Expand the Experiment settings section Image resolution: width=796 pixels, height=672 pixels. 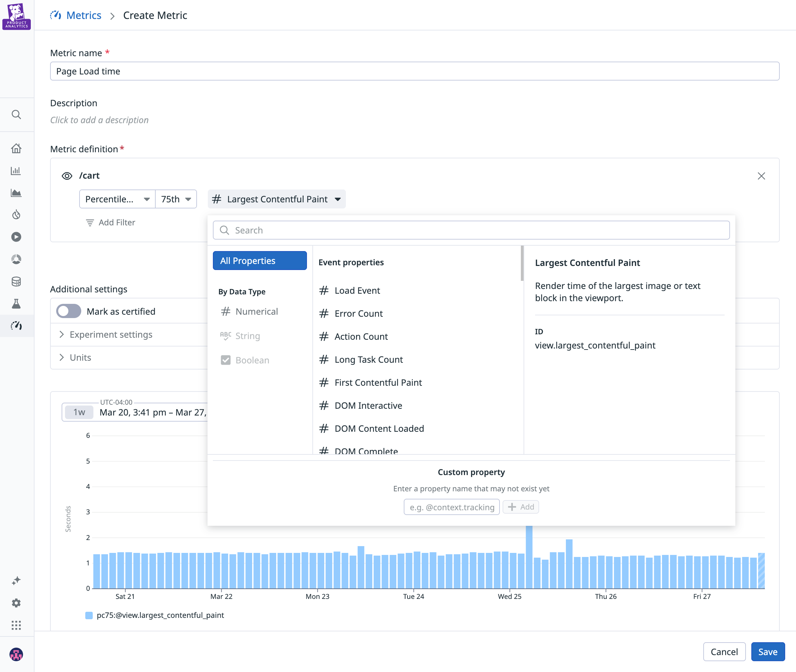tap(111, 334)
